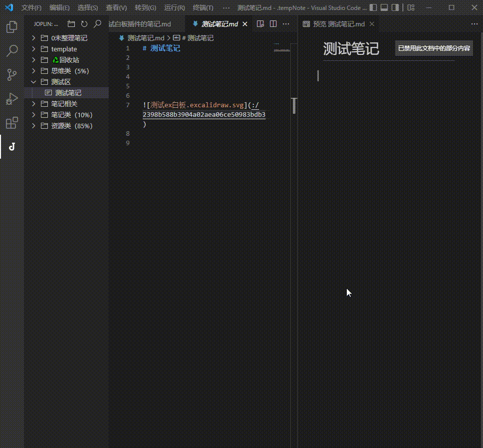
Task: Toggle the bottom panel layout icon
Action: [x=384, y=7]
